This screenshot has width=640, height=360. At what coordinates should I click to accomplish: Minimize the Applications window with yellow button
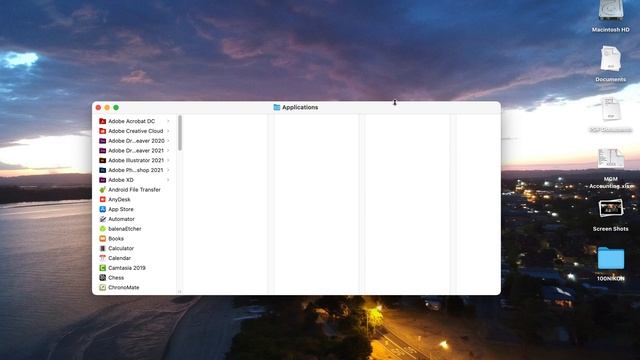pyautogui.click(x=107, y=108)
